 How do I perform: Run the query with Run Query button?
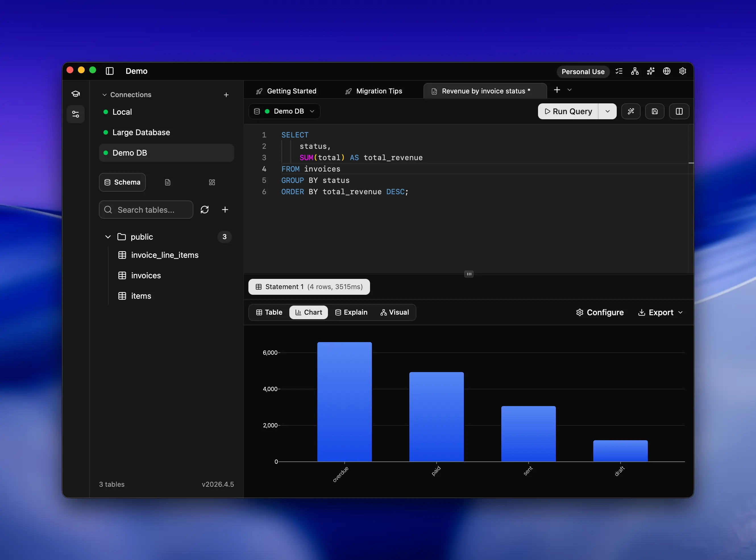coord(567,111)
